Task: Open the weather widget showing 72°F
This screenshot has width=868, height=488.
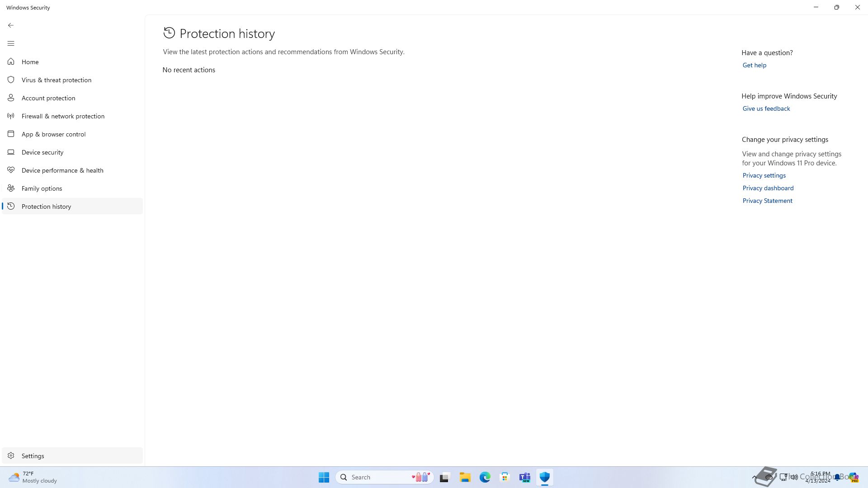Action: [x=33, y=477]
